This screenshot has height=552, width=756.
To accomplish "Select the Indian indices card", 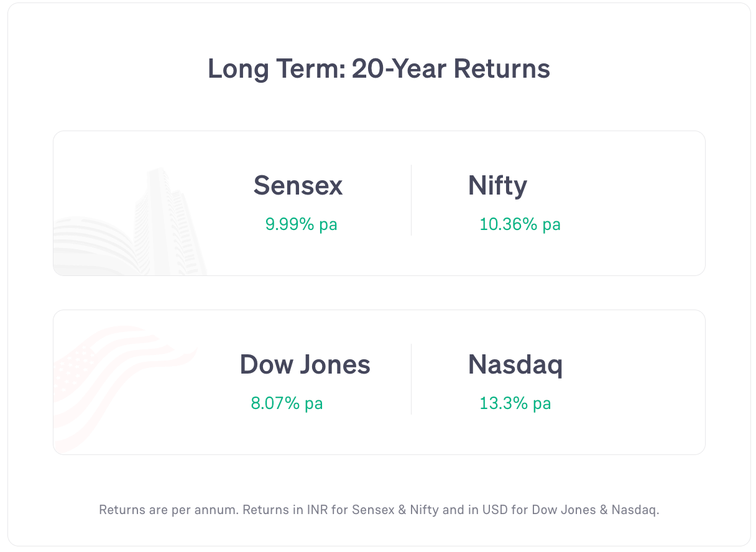I will [x=379, y=203].
